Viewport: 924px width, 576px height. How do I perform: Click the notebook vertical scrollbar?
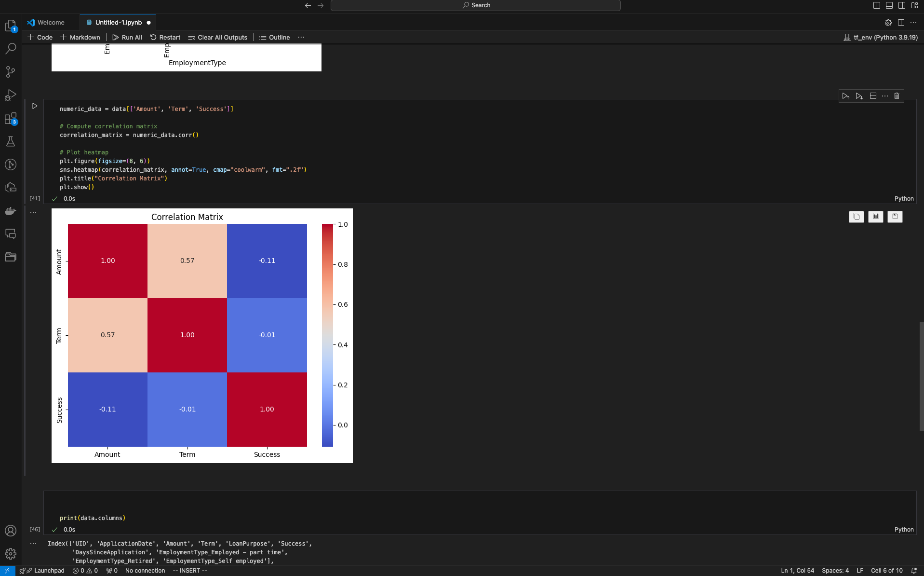[921, 376]
